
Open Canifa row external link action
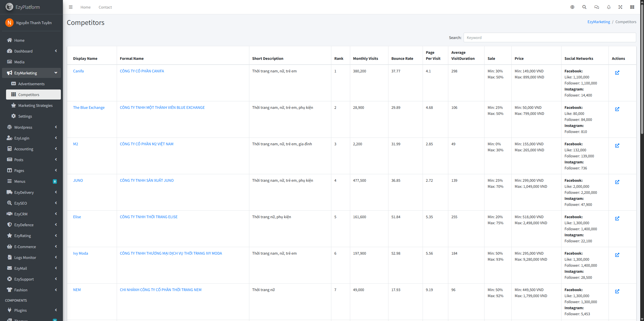click(617, 73)
